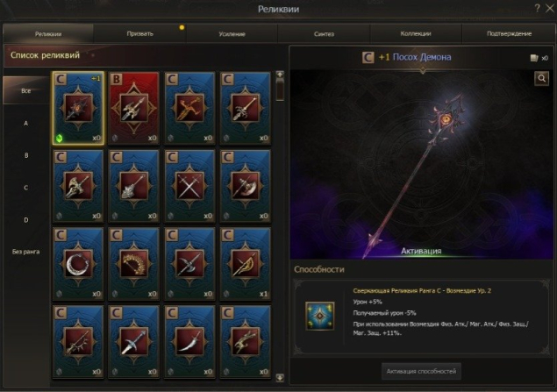Show relics with Без ранга filter
557x392 pixels.
coord(26,252)
